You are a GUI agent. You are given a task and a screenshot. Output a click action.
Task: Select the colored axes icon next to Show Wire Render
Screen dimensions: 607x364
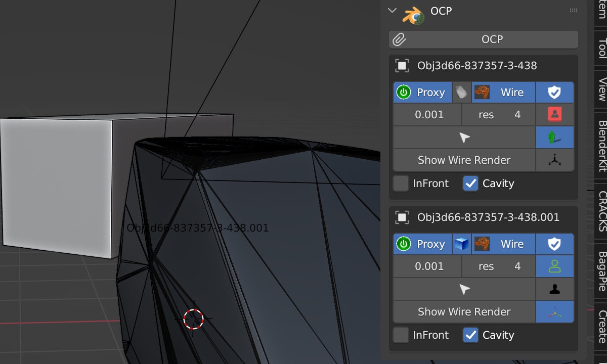pyautogui.click(x=555, y=311)
